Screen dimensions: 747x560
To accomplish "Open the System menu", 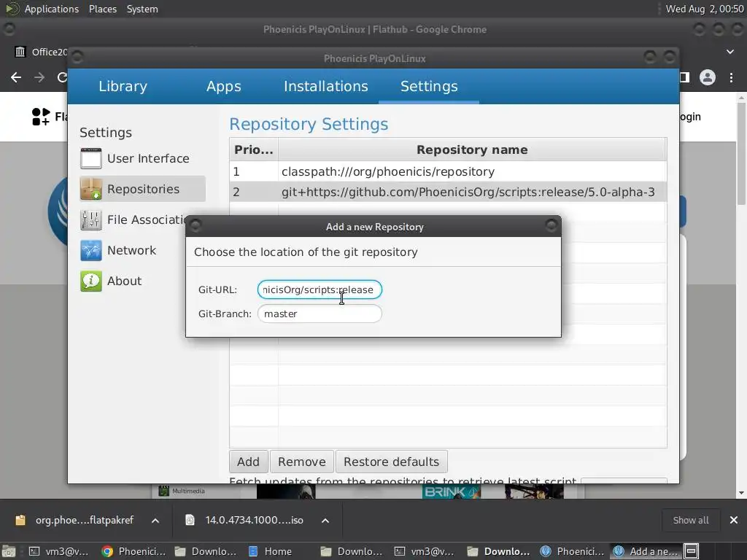I will pos(142,9).
